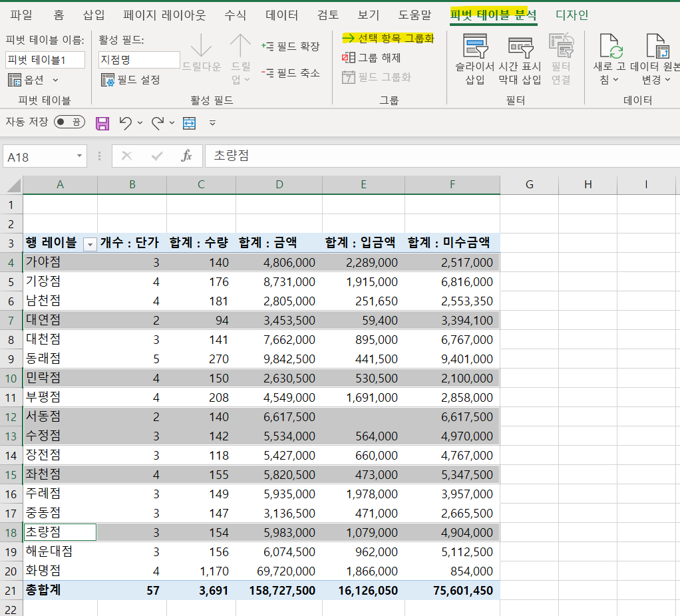Click the 선택 항목 그룹화 group selection button

(388, 38)
